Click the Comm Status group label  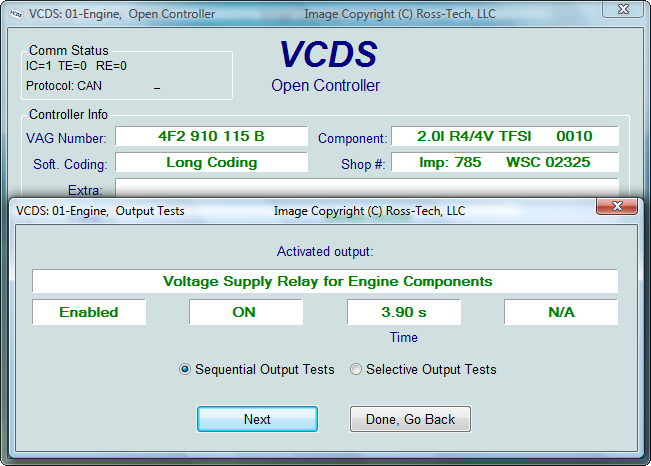tap(69, 50)
